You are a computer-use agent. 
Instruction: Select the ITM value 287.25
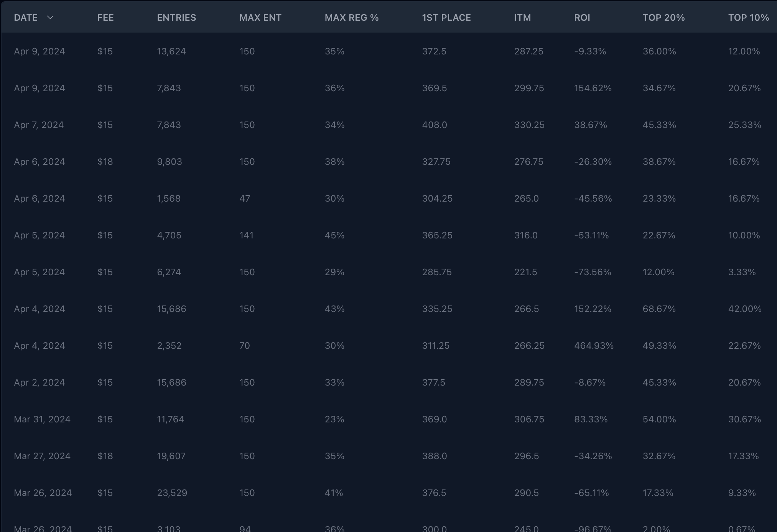pos(528,51)
